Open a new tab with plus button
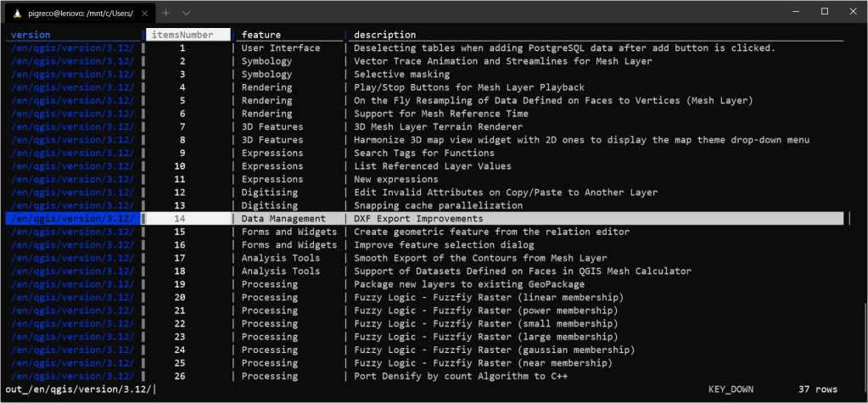This screenshot has width=868, height=403. pos(166,12)
